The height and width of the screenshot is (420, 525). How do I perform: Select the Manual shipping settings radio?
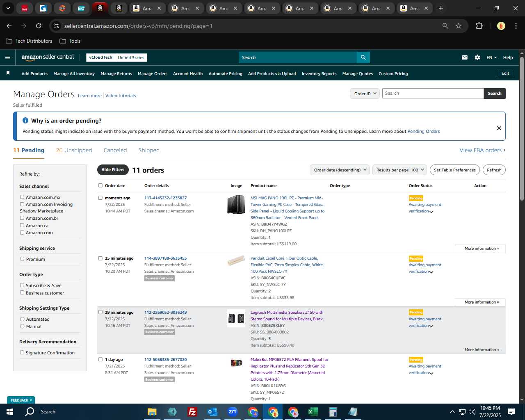(x=22, y=326)
